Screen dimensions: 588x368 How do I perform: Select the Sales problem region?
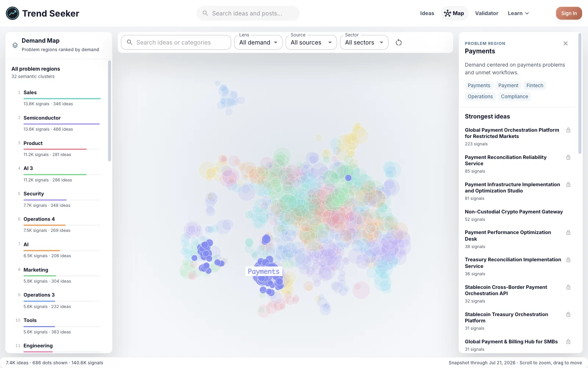(x=59, y=98)
